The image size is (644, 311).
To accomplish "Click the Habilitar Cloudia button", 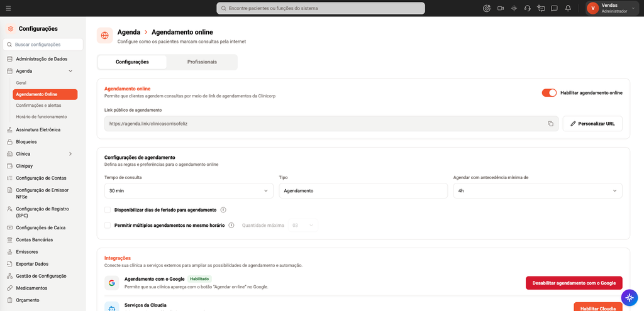I will click(597, 308).
